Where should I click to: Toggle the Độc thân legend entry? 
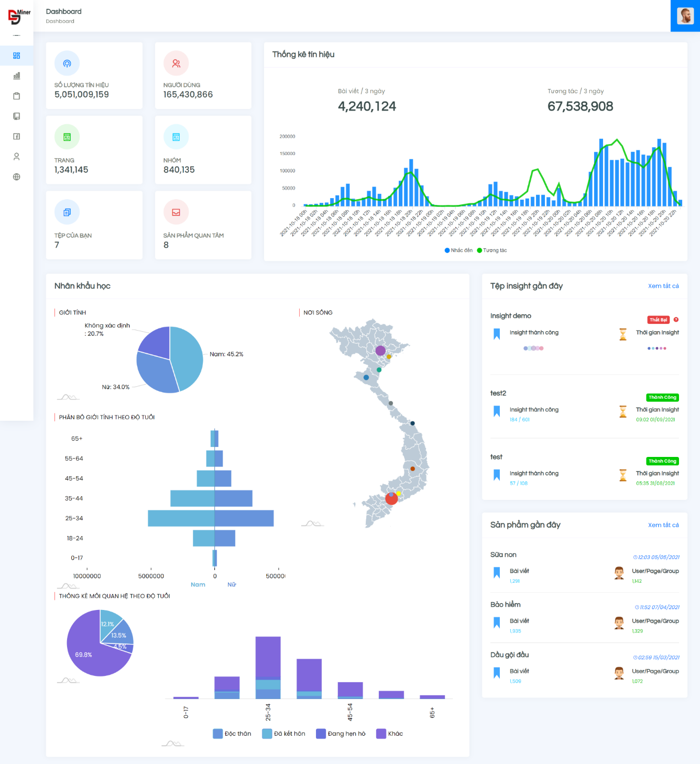coord(232,734)
